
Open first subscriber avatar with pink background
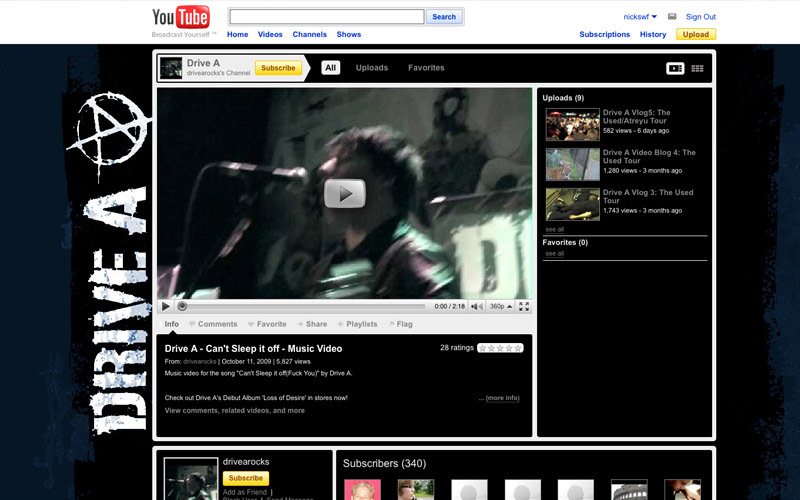[x=362, y=490]
